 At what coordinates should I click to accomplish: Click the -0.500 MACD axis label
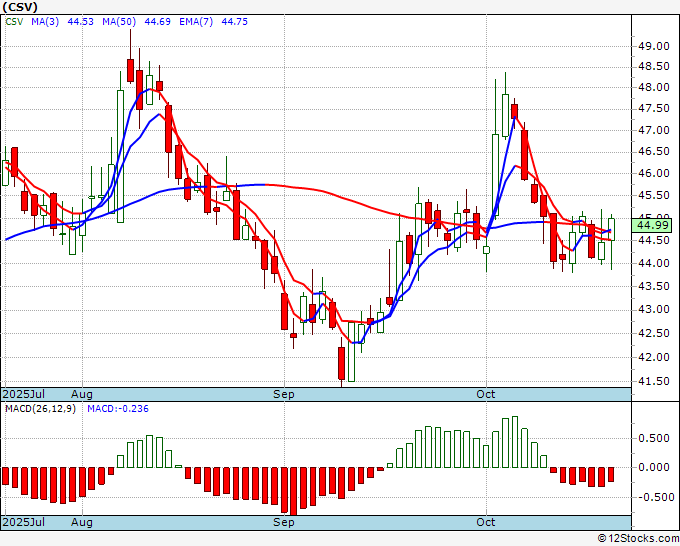pos(653,497)
